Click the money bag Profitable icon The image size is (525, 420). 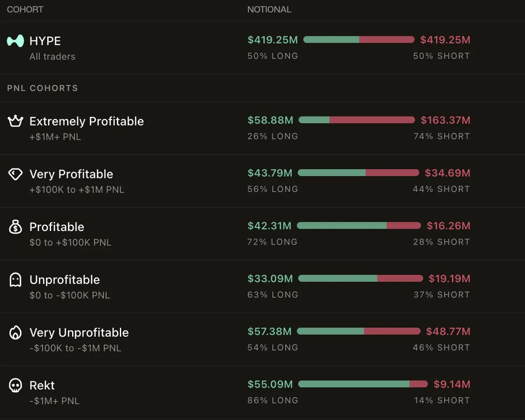tap(15, 227)
